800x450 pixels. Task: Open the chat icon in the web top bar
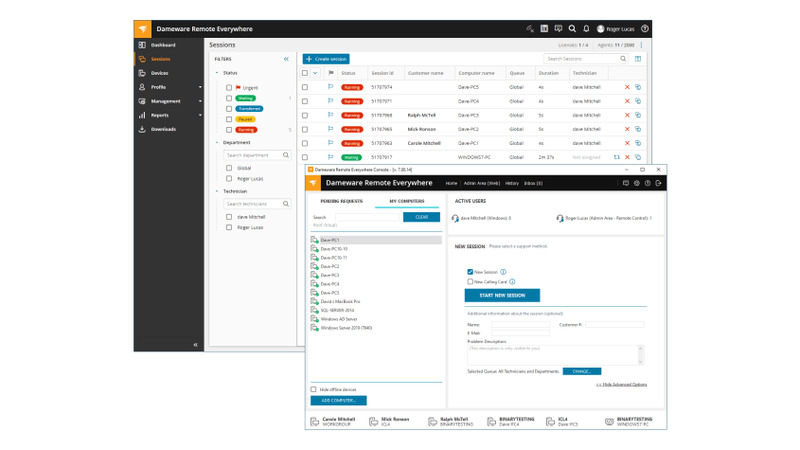pyautogui.click(x=558, y=29)
